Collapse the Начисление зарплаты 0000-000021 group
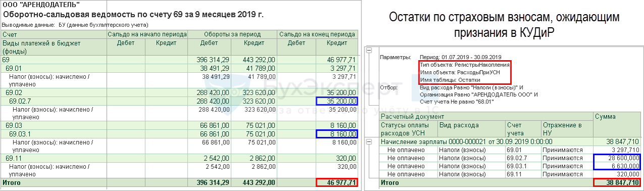 369,142
